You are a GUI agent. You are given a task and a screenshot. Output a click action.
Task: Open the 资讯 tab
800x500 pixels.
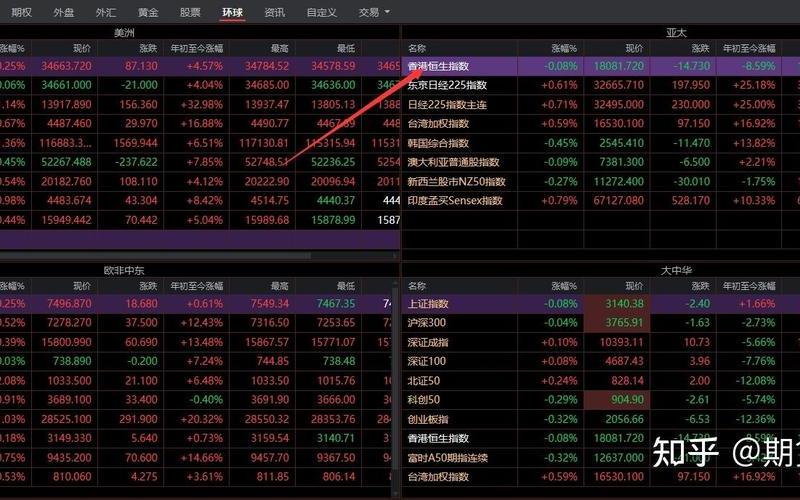pyautogui.click(x=274, y=12)
